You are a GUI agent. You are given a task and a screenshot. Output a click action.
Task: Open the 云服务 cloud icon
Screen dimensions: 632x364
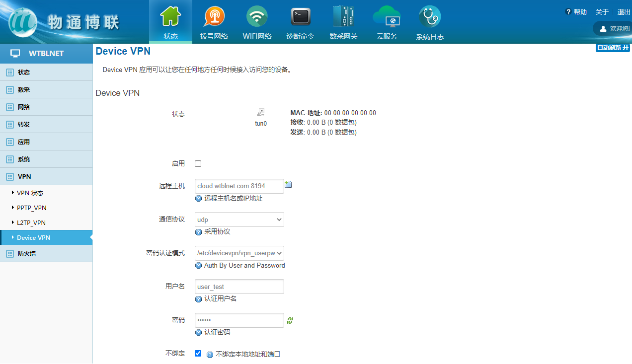387,17
